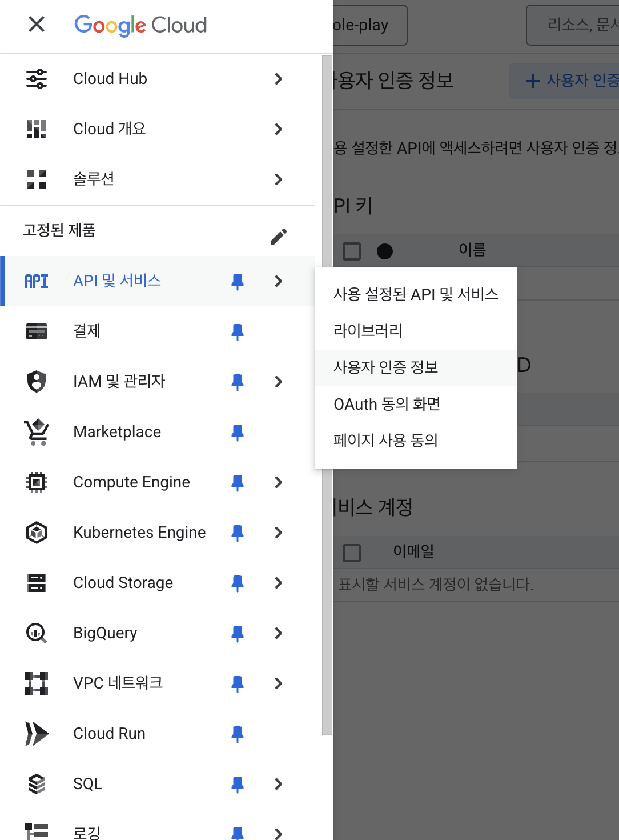The height and width of the screenshot is (840, 619).
Task: Unpin IAM 및 관리자 from pinned products
Action: [238, 382]
